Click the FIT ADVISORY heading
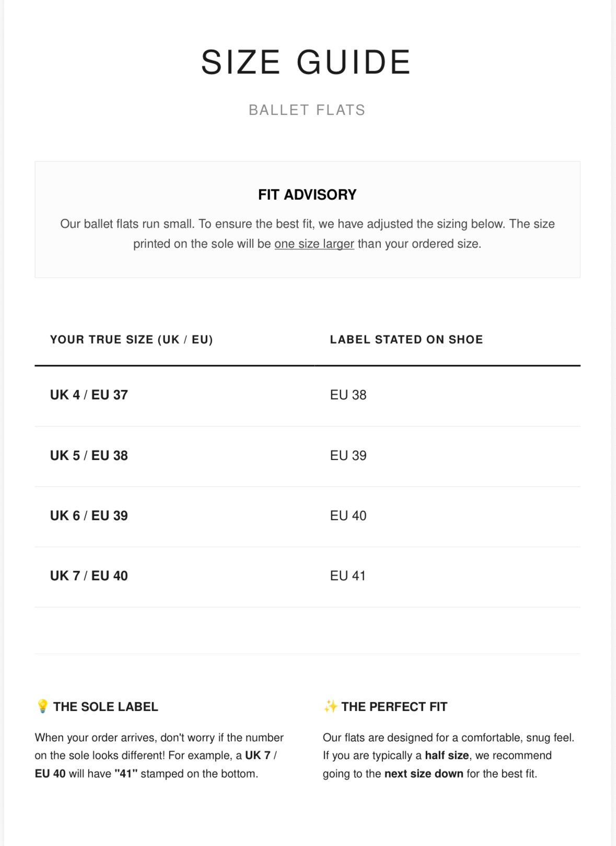 [x=307, y=195]
